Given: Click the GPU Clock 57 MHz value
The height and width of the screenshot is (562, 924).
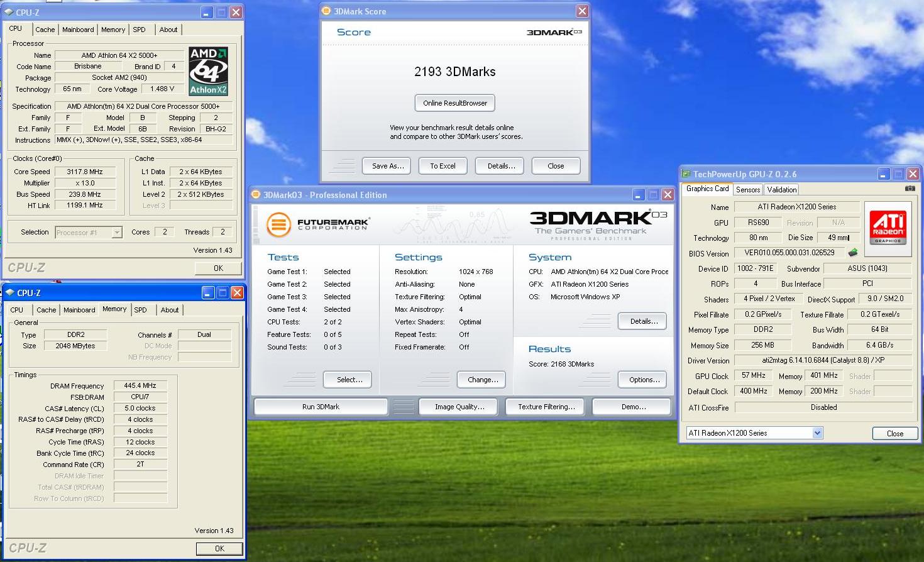Looking at the screenshot, I should (754, 375).
